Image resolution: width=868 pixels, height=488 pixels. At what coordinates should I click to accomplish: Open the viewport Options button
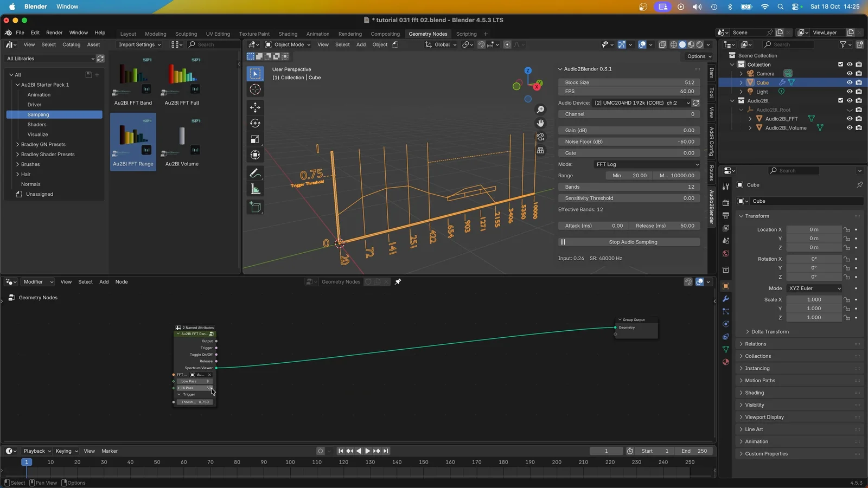click(698, 56)
